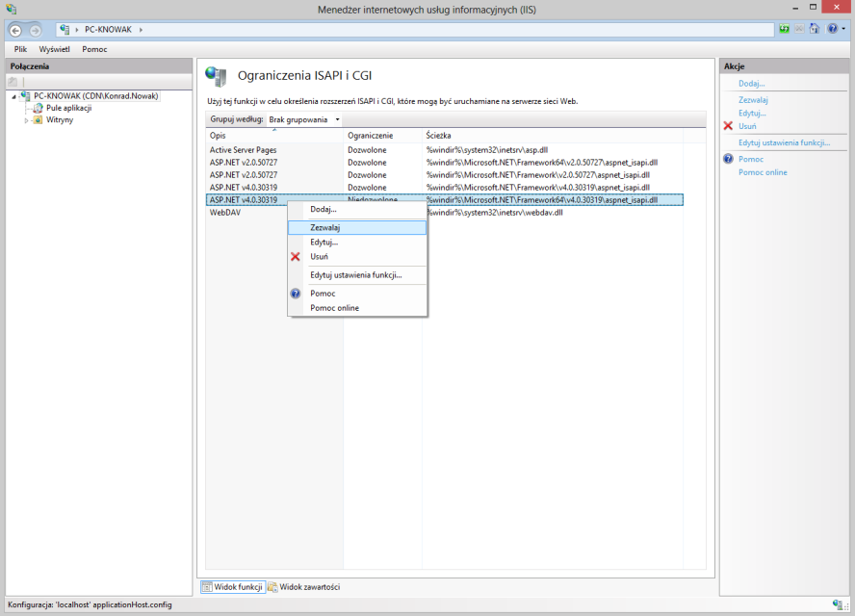Choose Usuń in the context menu
The image size is (855, 616).
pyautogui.click(x=357, y=256)
